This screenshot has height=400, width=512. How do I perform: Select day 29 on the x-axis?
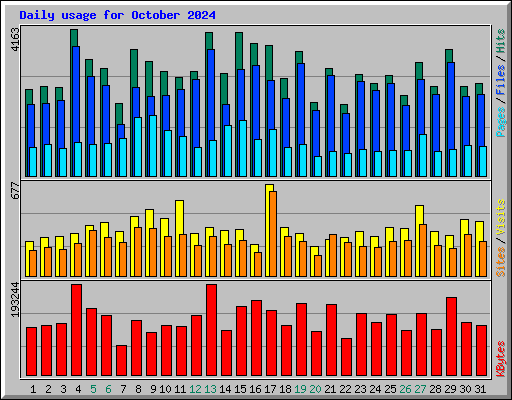tap(450, 389)
